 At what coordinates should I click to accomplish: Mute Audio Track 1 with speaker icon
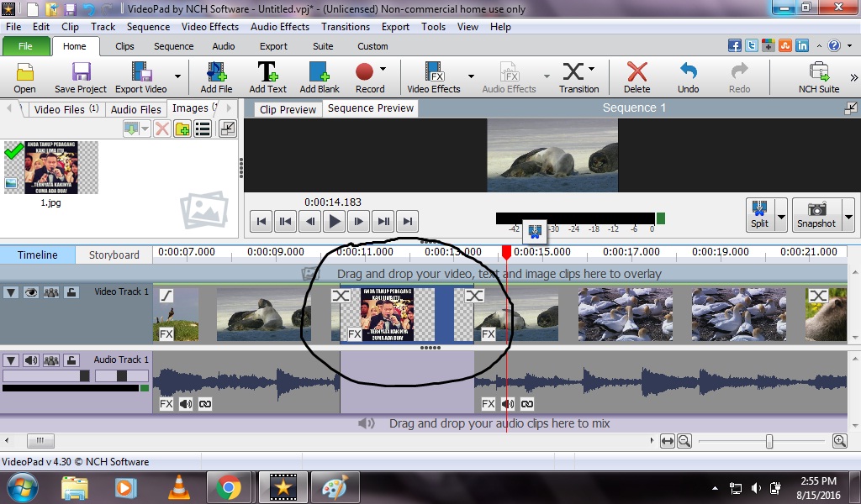pyautogui.click(x=31, y=360)
